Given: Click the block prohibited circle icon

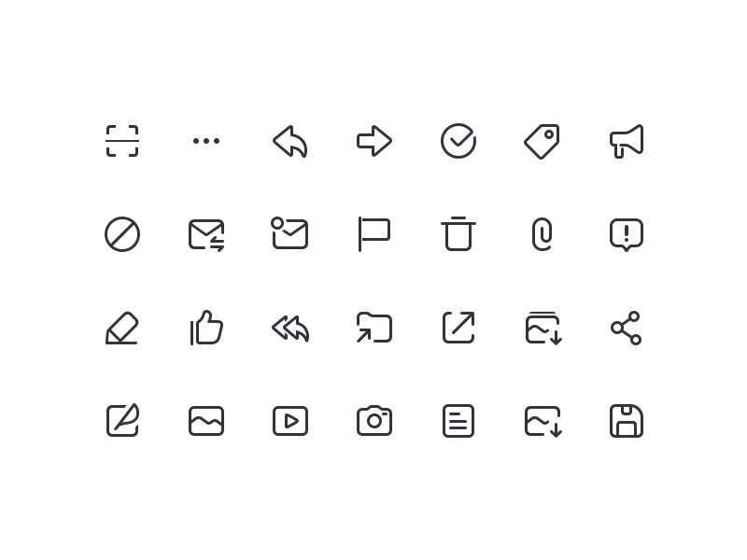Looking at the screenshot, I should [x=122, y=234].
